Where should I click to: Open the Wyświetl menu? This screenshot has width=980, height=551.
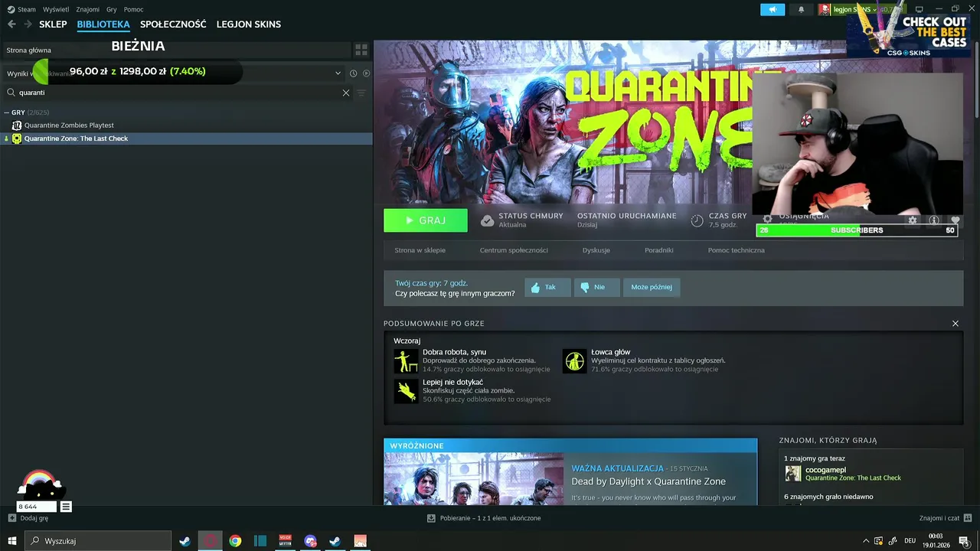[55, 9]
